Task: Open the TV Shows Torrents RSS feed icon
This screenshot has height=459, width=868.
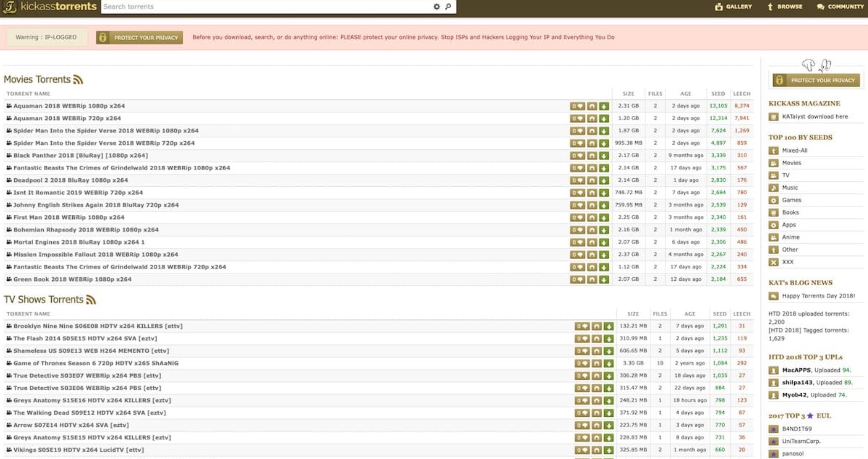Action: pos(90,300)
